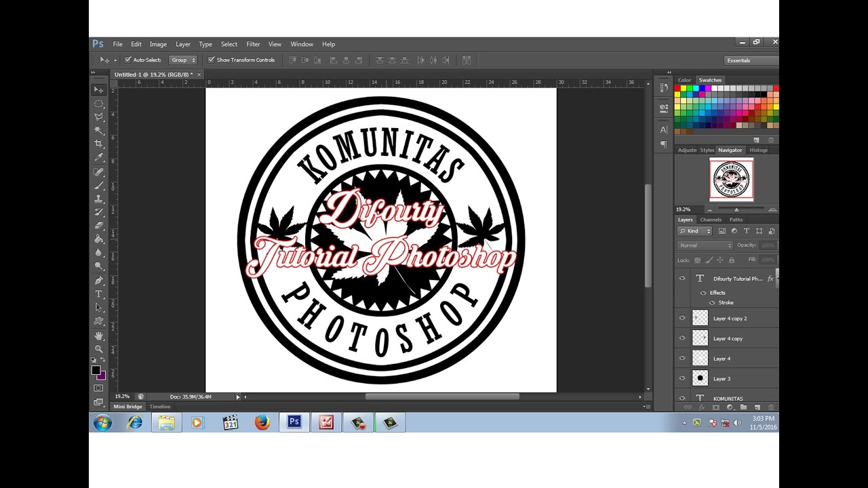The image size is (868, 488).
Task: Open the layer Fill dropdown
Action: (767, 260)
